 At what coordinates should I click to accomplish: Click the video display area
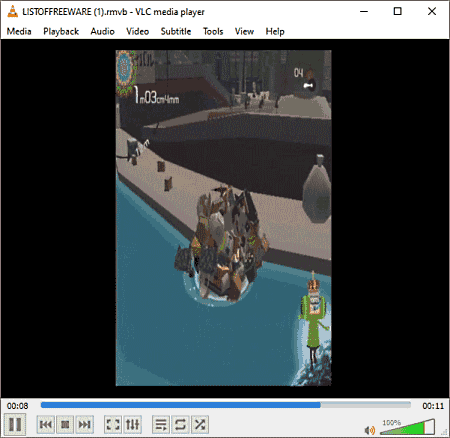tap(224, 218)
